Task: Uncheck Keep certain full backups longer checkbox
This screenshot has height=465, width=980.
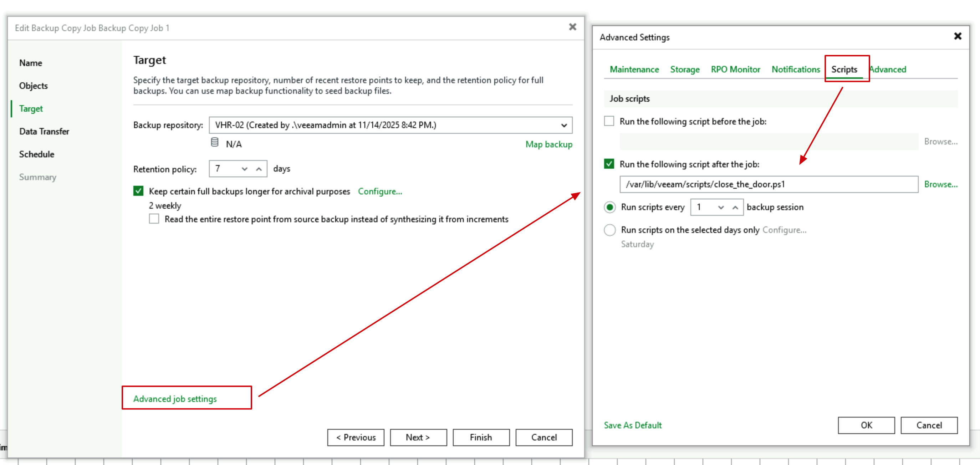Action: [x=138, y=191]
